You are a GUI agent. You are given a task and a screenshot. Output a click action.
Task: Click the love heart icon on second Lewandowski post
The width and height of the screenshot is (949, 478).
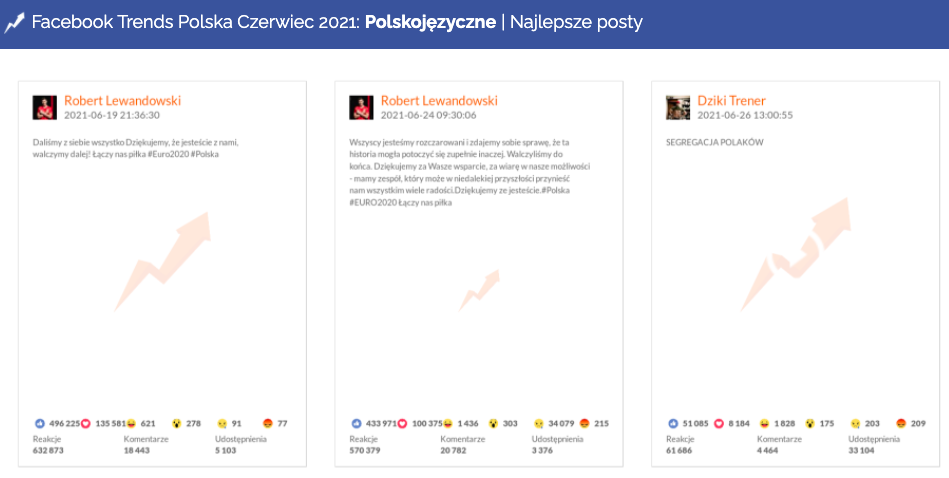[402, 423]
